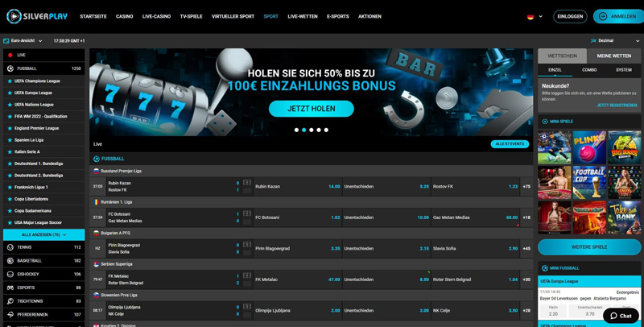This screenshot has height=327, width=644.
Task: Star the Deutschland 1. Bundesliga favorite
Action: [x=10, y=163]
